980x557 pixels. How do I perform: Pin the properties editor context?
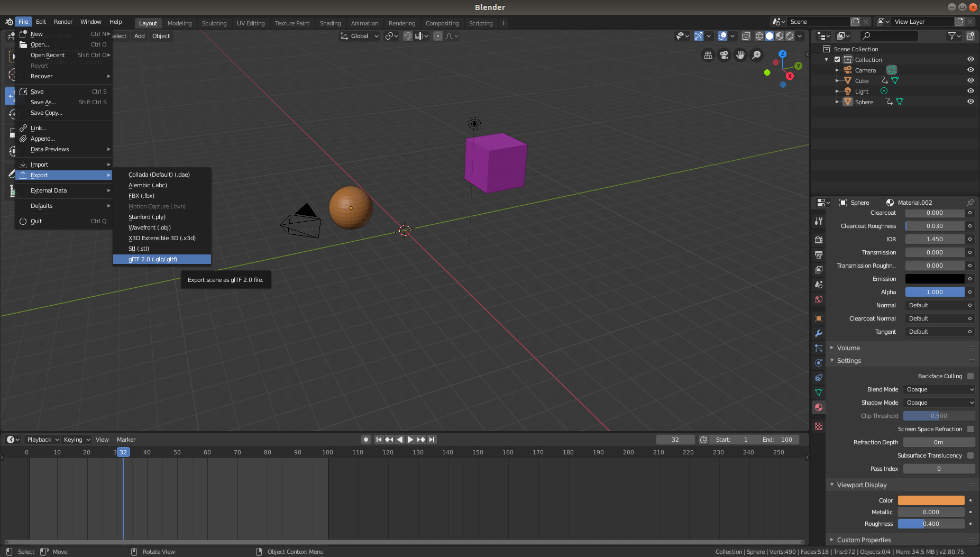pyautogui.click(x=970, y=203)
